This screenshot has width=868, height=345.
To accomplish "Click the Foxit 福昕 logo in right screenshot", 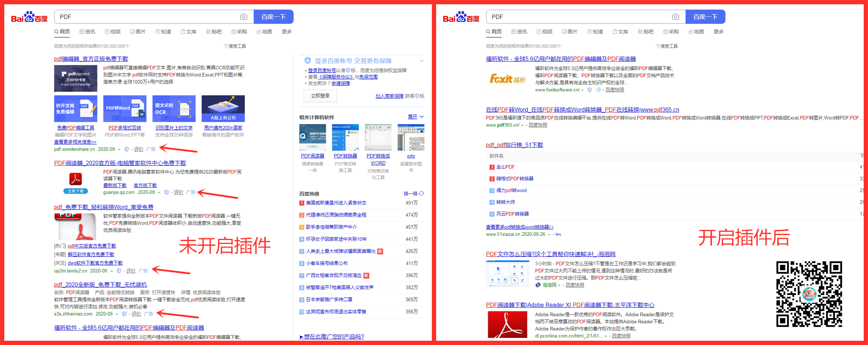I will point(508,79).
